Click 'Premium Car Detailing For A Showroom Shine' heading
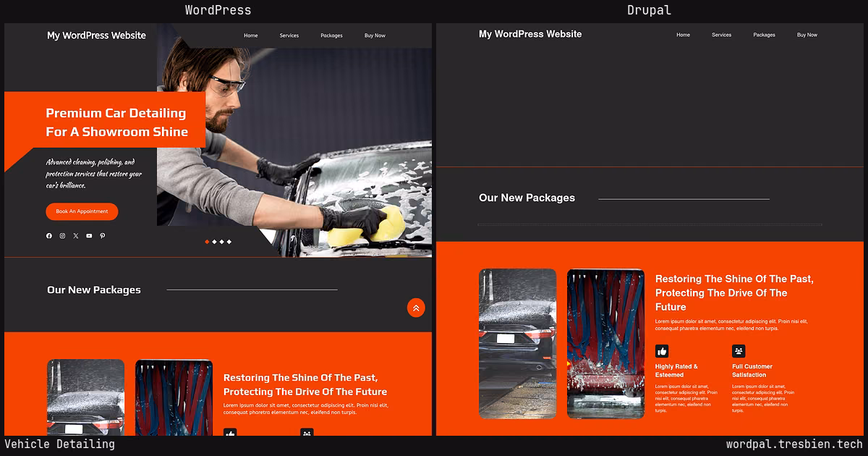This screenshot has width=868, height=456. (x=116, y=122)
